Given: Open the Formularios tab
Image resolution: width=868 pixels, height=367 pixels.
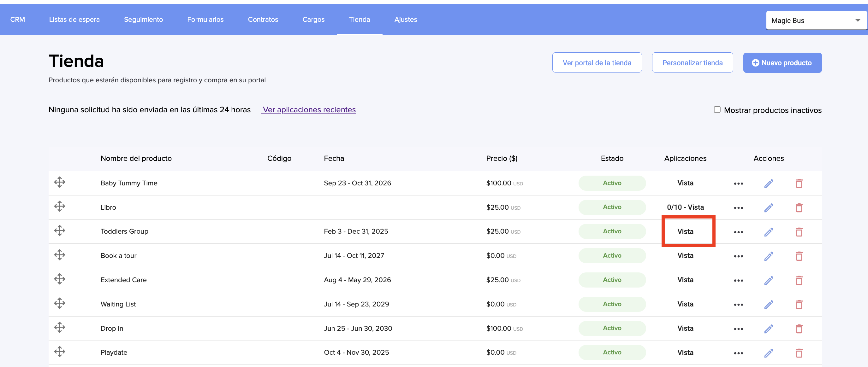Looking at the screenshot, I should pos(205,20).
